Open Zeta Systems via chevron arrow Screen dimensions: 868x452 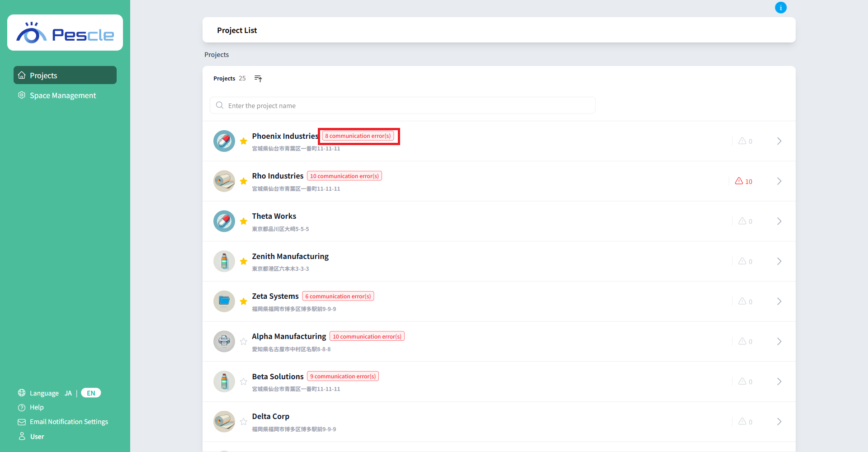pyautogui.click(x=779, y=301)
